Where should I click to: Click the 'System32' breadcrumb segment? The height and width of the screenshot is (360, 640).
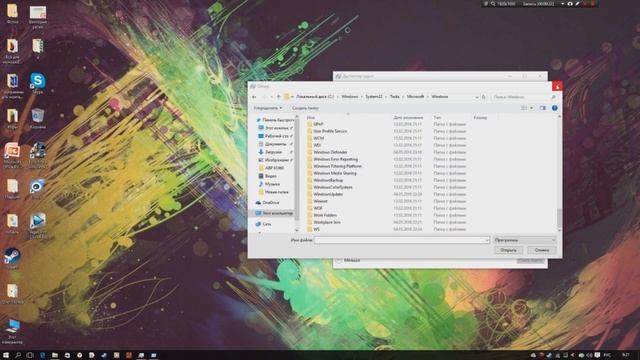(x=373, y=97)
